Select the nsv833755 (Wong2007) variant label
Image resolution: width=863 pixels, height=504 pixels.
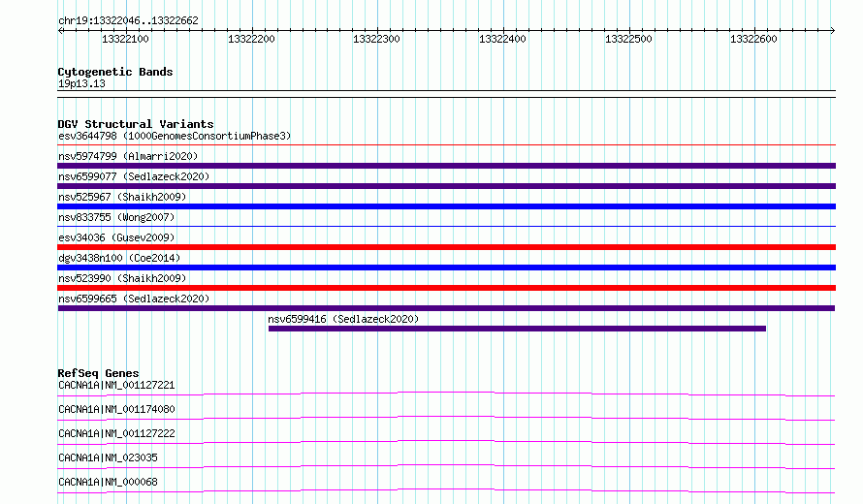tap(116, 217)
